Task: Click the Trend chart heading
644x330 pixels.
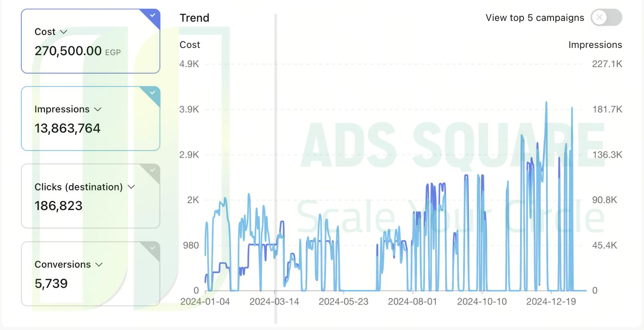Action: tap(194, 18)
